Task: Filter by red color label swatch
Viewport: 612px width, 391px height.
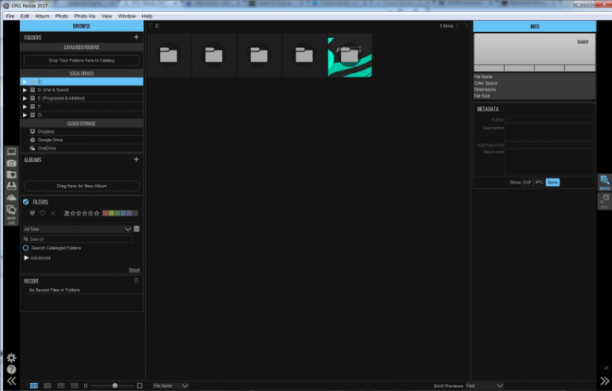Action: point(105,213)
